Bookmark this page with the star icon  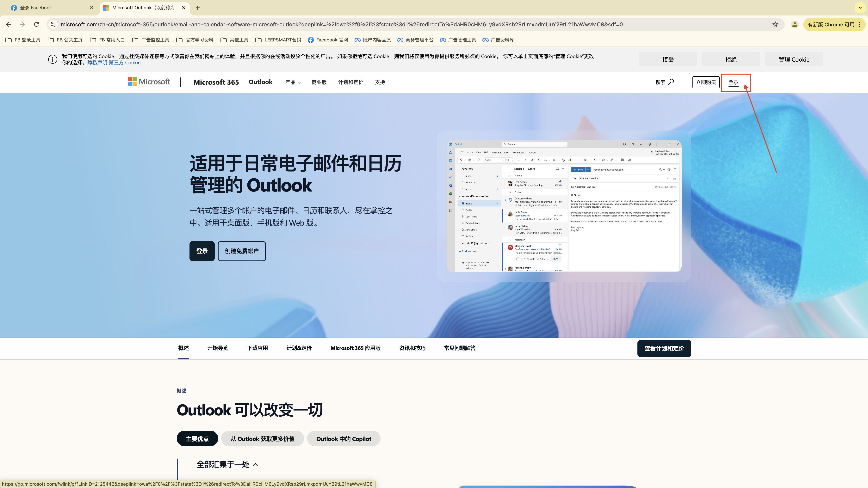coord(775,24)
